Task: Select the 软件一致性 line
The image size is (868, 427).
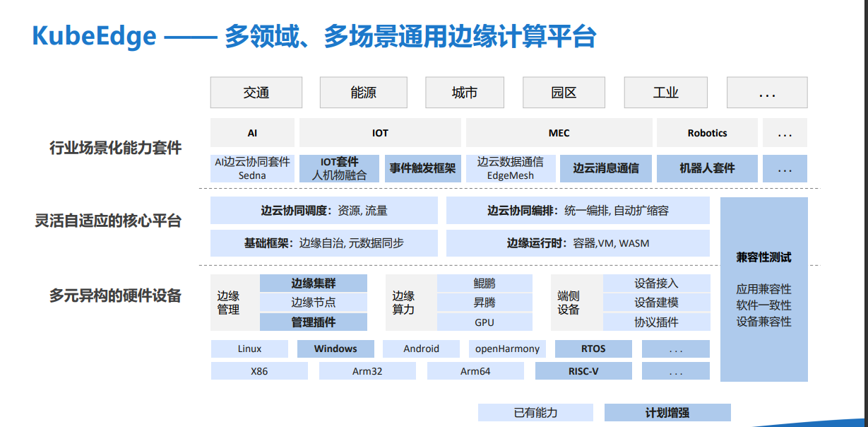Action: coord(763,305)
